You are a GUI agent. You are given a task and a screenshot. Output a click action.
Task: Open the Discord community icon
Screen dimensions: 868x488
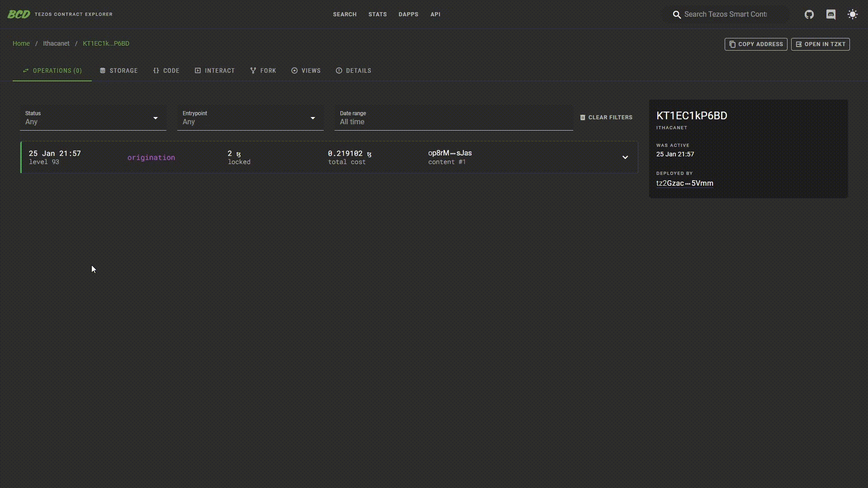click(831, 14)
